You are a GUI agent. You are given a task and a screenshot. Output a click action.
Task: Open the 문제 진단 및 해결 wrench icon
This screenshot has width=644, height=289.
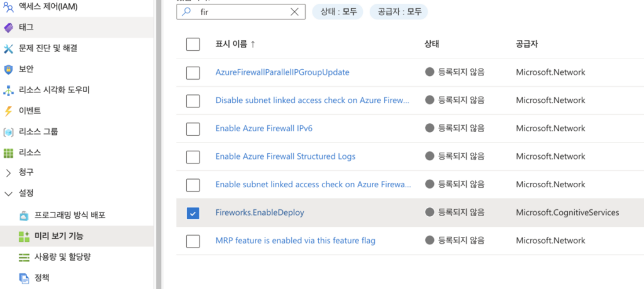[x=8, y=48]
